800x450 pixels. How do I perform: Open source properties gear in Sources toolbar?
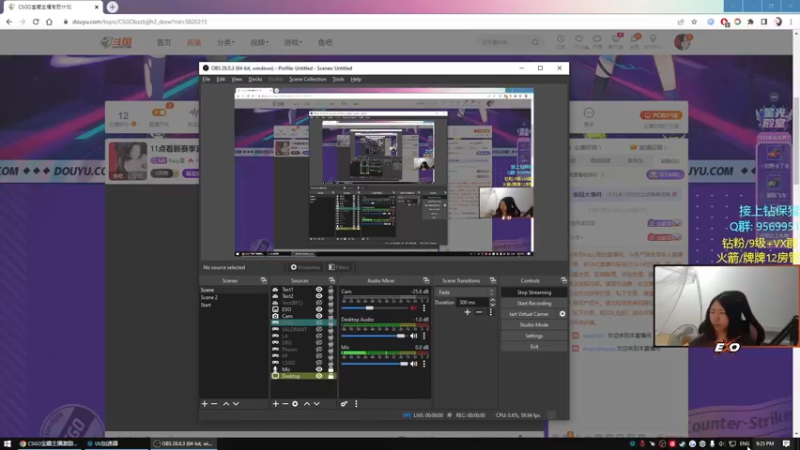tap(295, 404)
